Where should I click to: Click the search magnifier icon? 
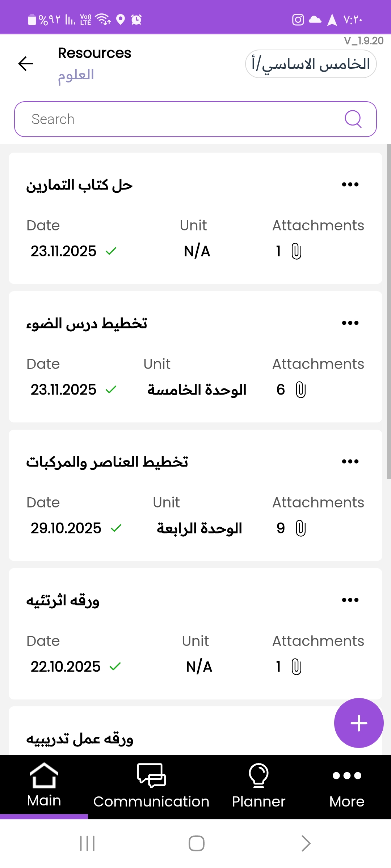click(x=353, y=119)
